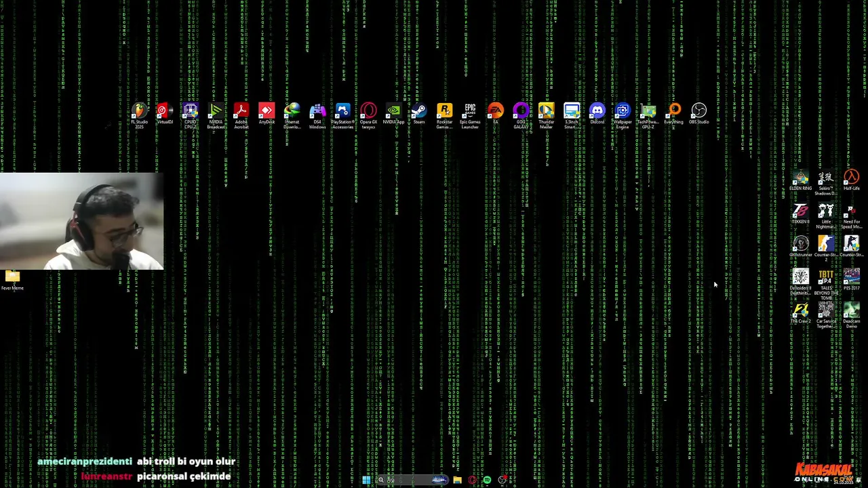Open Spotify from the taskbar
The image size is (868, 488).
(487, 480)
